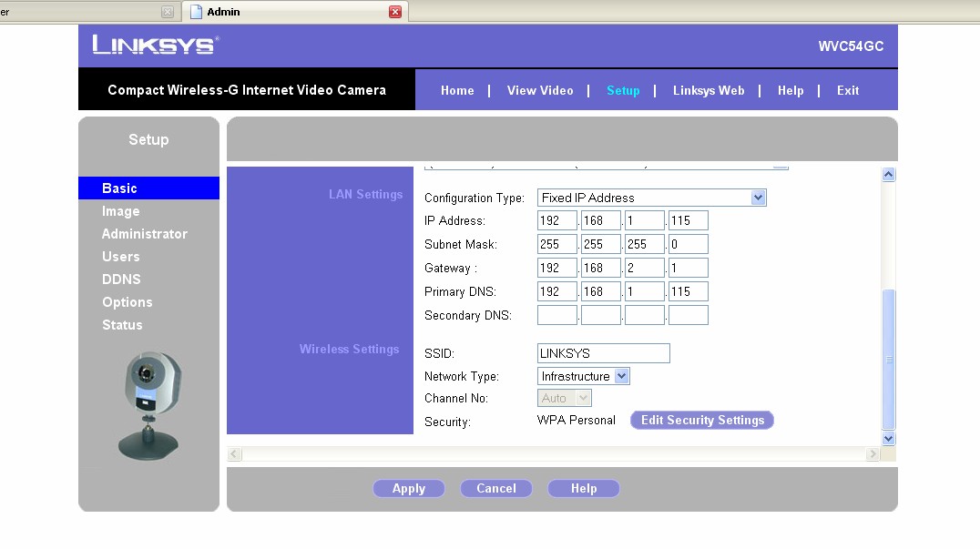980x549 pixels.
Task: Open the Linksys Web link
Action: coord(709,90)
